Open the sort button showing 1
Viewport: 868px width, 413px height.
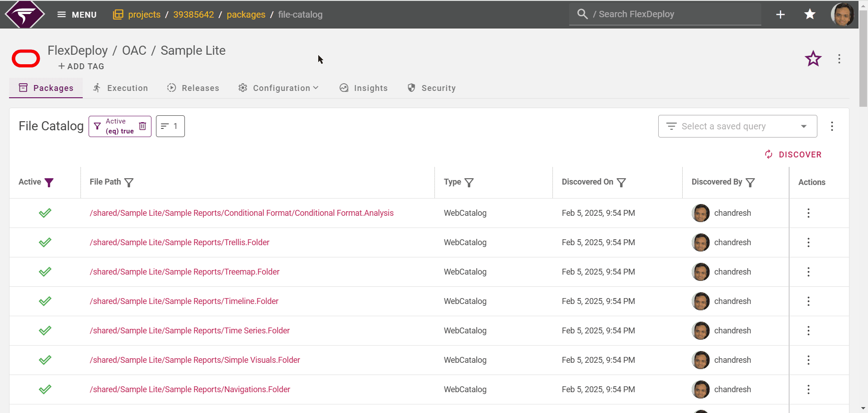pos(170,126)
